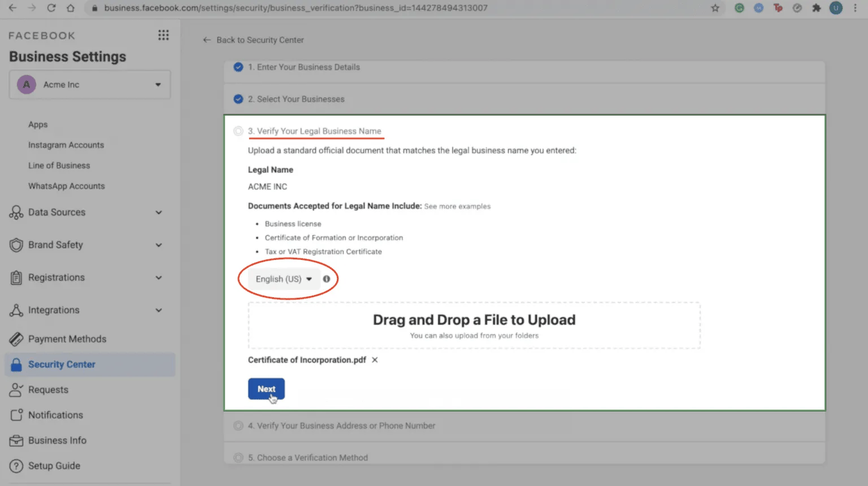Select step 4 Verify Business Address circle
The width and height of the screenshot is (868, 486).
click(x=238, y=426)
